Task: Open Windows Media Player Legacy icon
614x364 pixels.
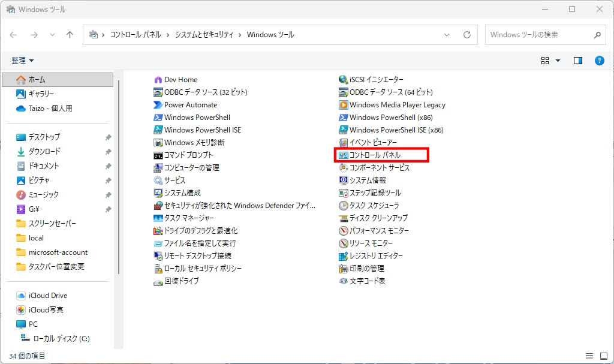Action: click(344, 105)
